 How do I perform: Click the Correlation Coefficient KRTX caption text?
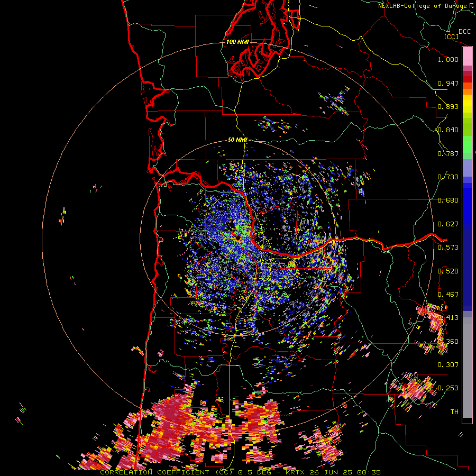point(240,472)
